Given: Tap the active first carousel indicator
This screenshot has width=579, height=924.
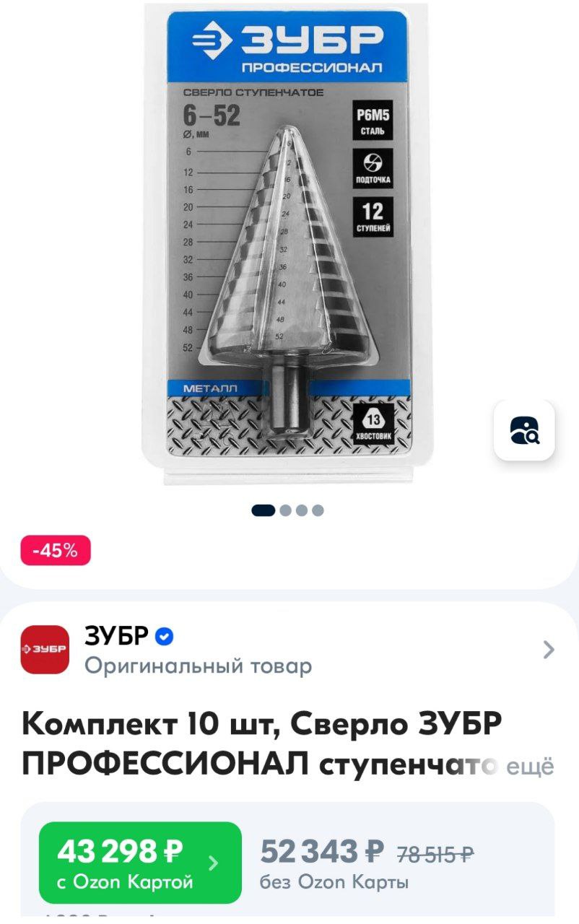Looking at the screenshot, I should click(263, 510).
